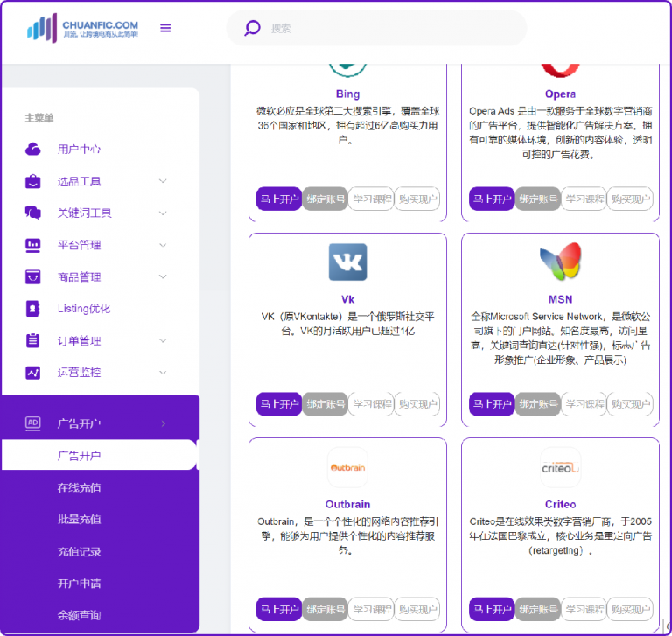This screenshot has height=636, width=672.
Task: Click 马上开户 on Opera card
Action: [x=492, y=199]
